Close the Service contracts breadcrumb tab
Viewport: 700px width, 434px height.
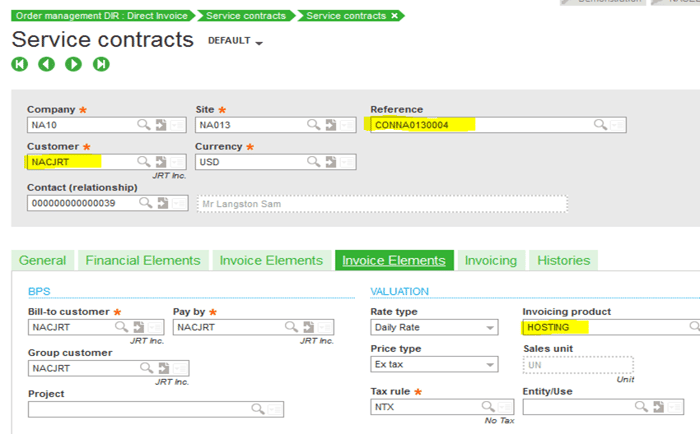(x=394, y=16)
